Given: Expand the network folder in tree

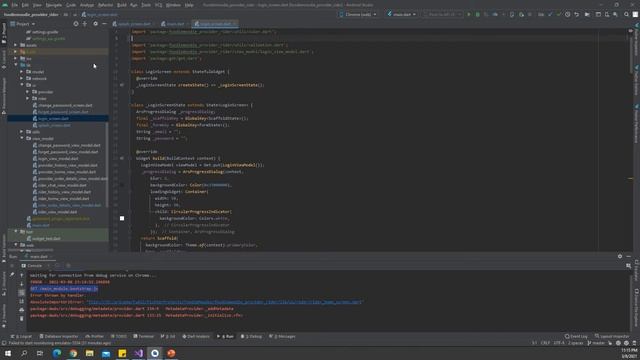Looking at the screenshot, I should (x=22, y=78).
